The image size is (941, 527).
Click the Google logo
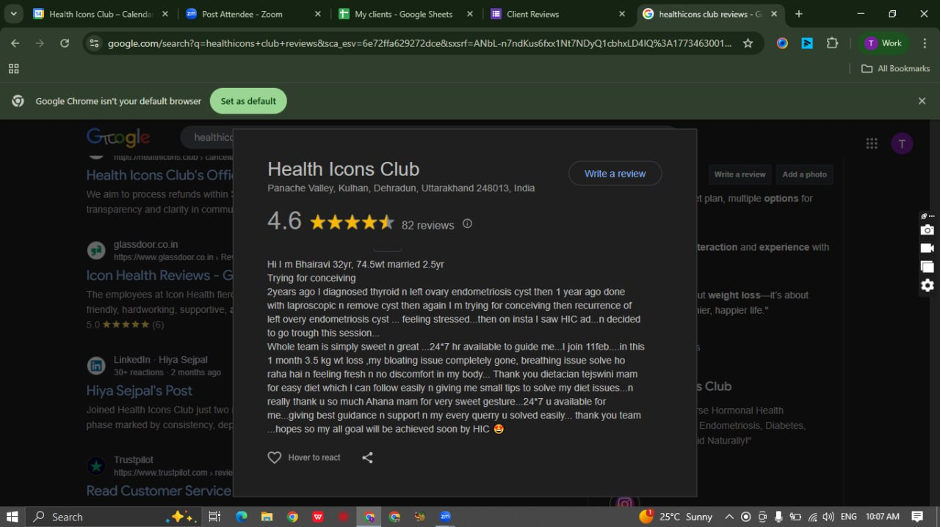coord(118,137)
